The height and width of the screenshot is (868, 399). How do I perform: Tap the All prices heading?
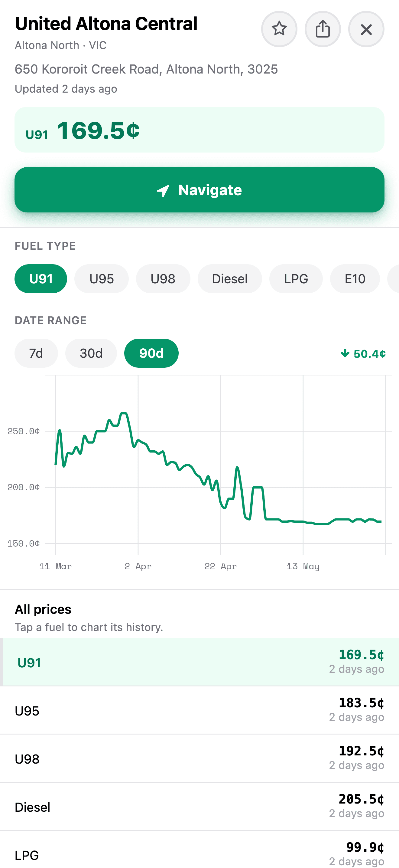pyautogui.click(x=43, y=609)
